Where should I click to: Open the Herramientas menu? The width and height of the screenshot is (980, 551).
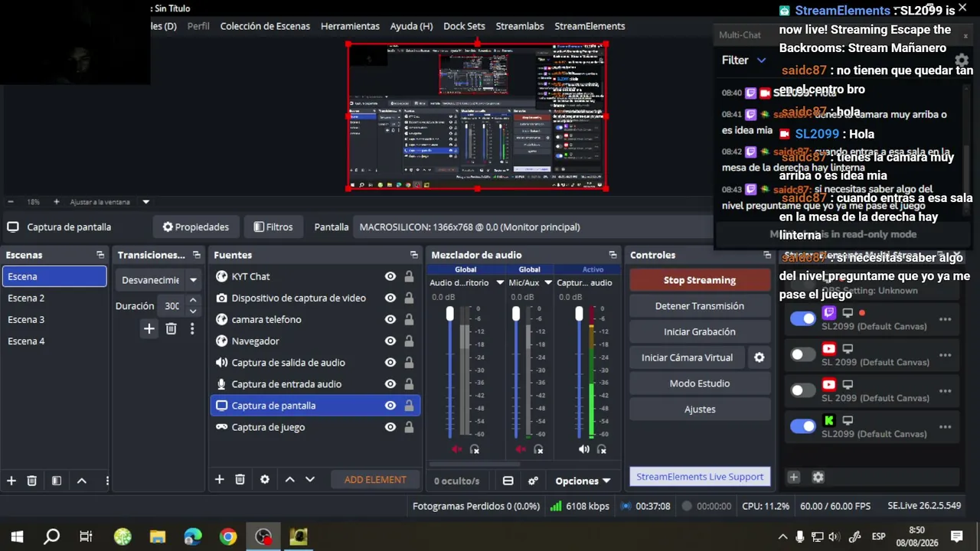pos(350,26)
